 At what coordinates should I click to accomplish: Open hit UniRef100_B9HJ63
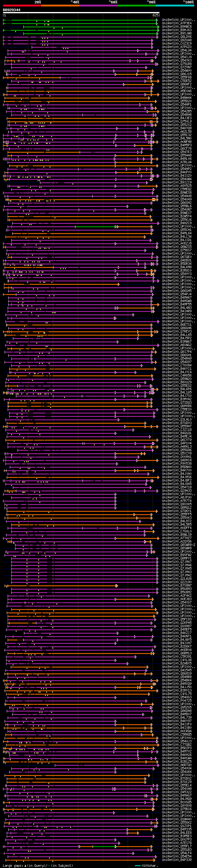(x=177, y=30)
